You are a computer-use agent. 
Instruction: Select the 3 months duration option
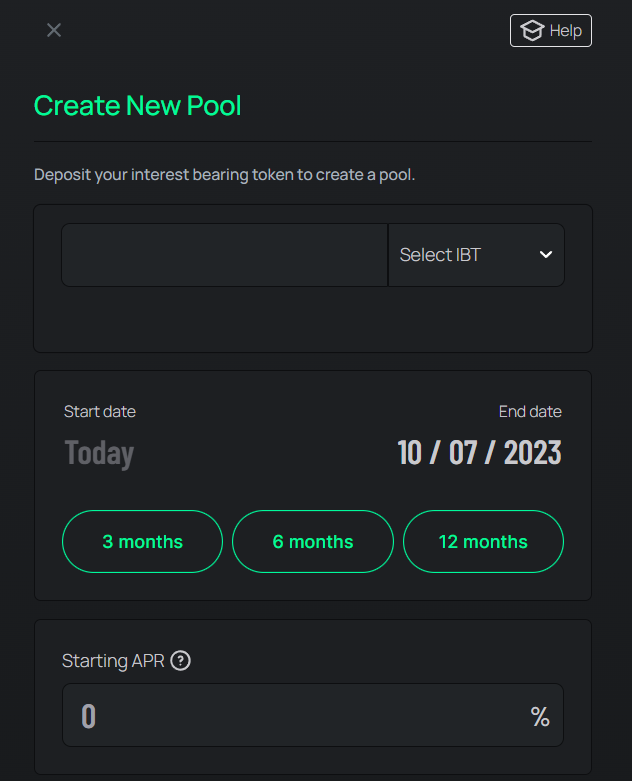(x=142, y=542)
